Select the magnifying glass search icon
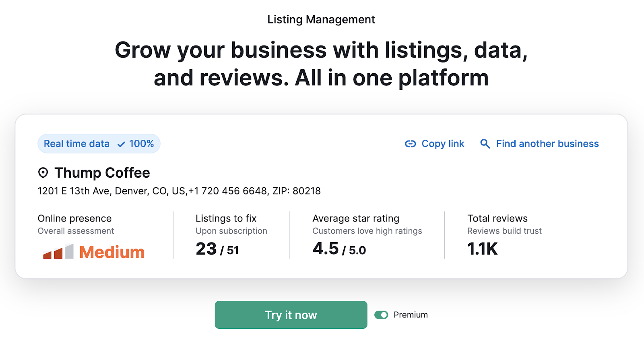The width and height of the screenshot is (644, 342). 485,143
